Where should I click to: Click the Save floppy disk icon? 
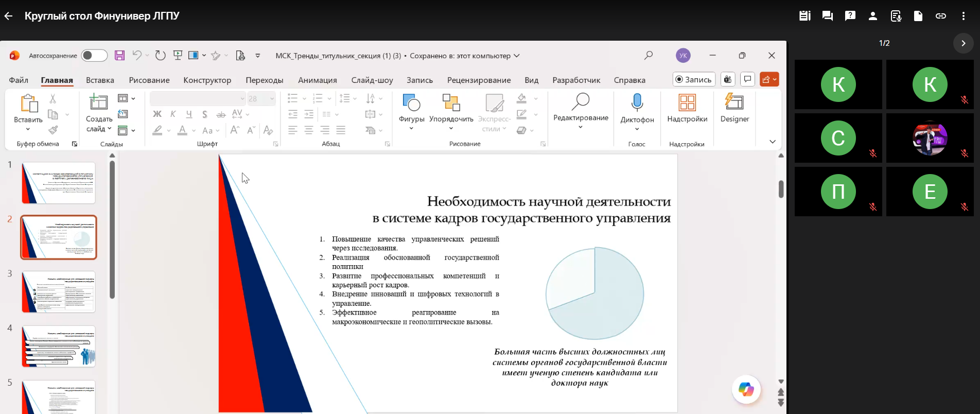(119, 56)
